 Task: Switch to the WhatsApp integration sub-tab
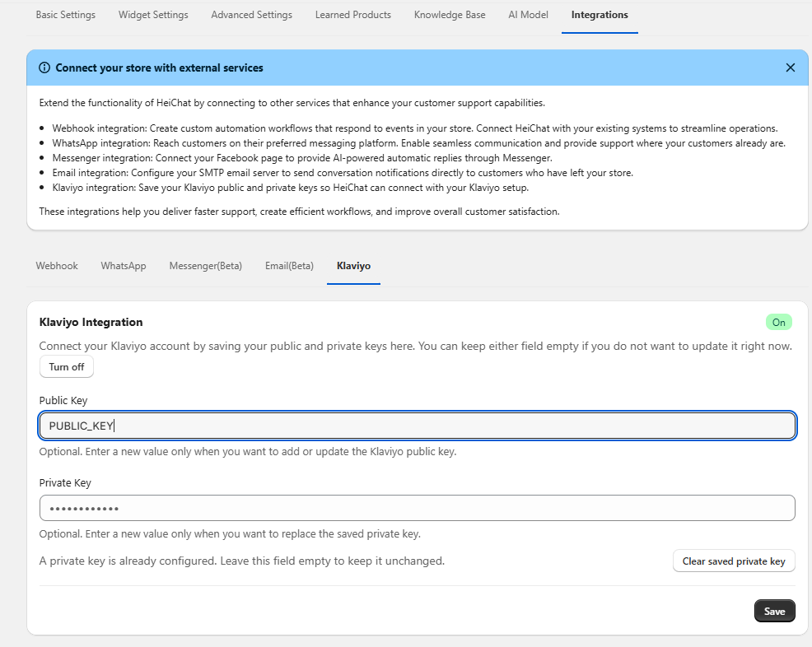tap(124, 266)
